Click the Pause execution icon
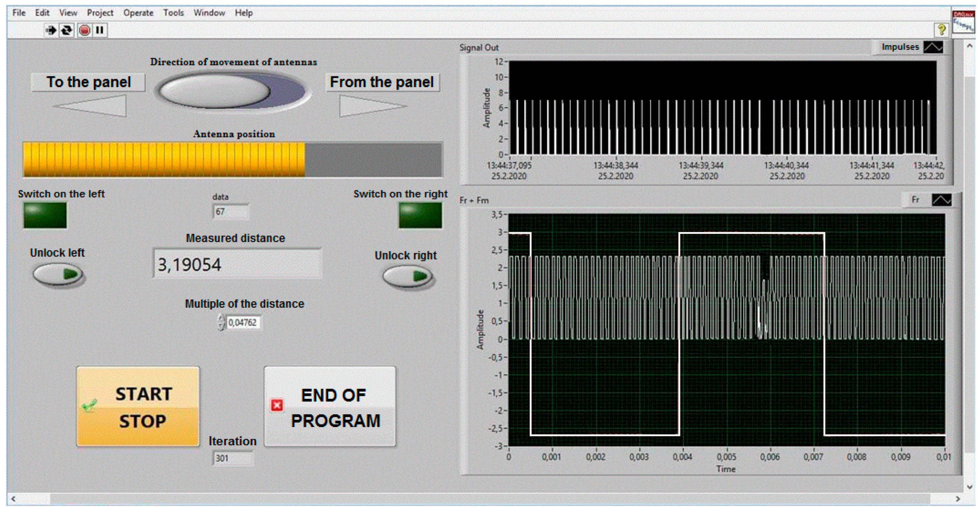This screenshot has width=980, height=512. coord(100,30)
